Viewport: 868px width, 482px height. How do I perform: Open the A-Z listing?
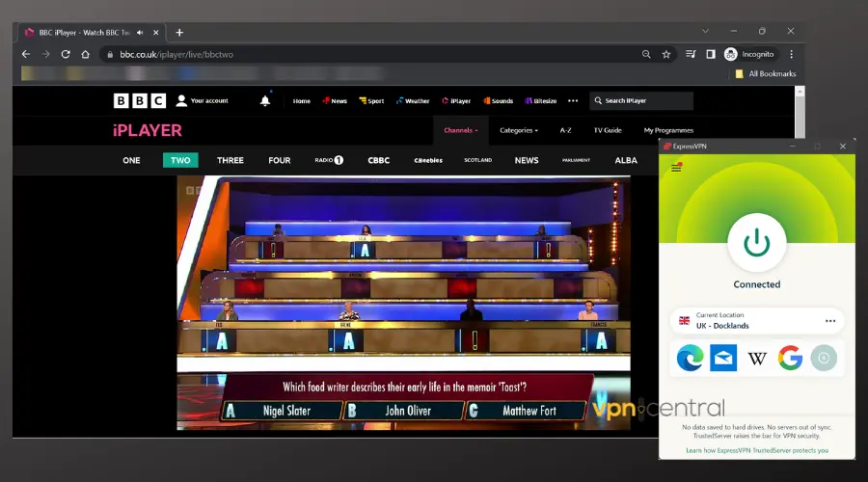[x=565, y=130]
